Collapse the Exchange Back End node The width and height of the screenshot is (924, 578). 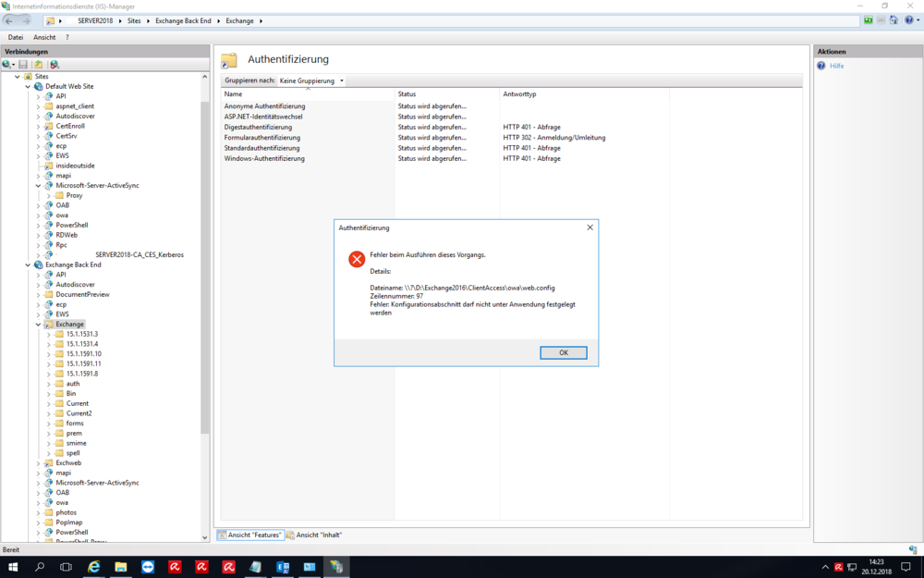tap(28, 264)
